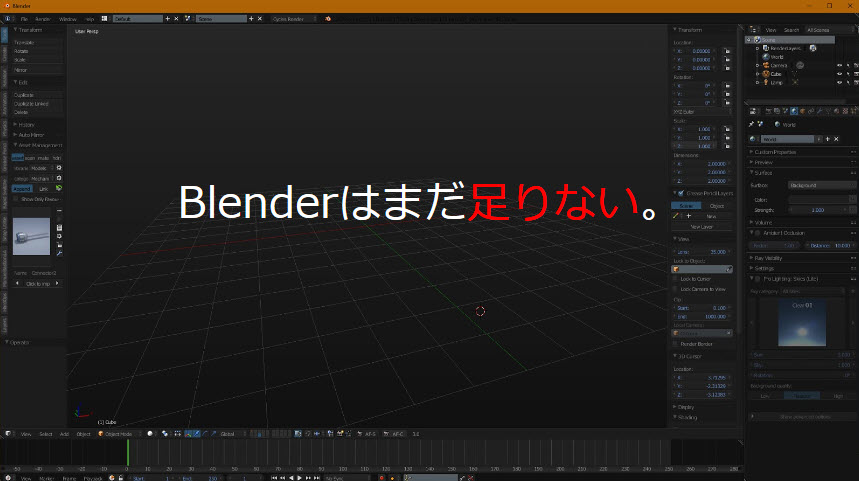859x481 pixels.
Task: Toggle the Grease Pencil Layers checkbox
Action: [x=681, y=193]
